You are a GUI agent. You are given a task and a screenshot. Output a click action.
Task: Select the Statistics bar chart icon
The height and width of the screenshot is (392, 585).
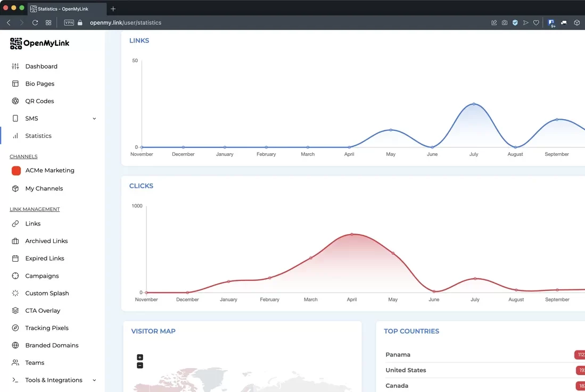tap(15, 136)
